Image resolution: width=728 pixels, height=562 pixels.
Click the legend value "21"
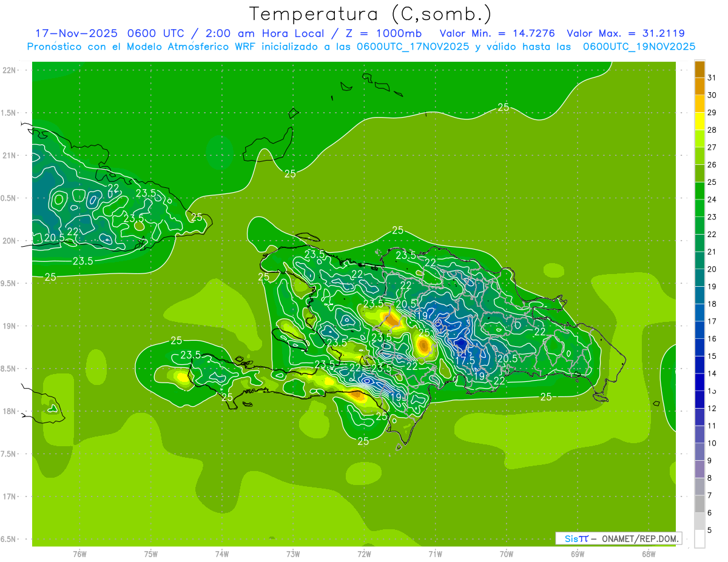pos(712,252)
